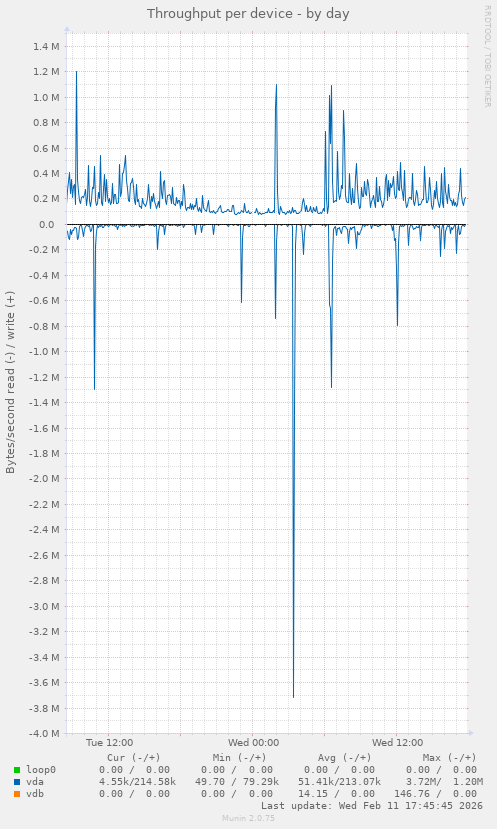Click the '-1.0 M' y-axis label
497x829 pixels.
coord(44,352)
